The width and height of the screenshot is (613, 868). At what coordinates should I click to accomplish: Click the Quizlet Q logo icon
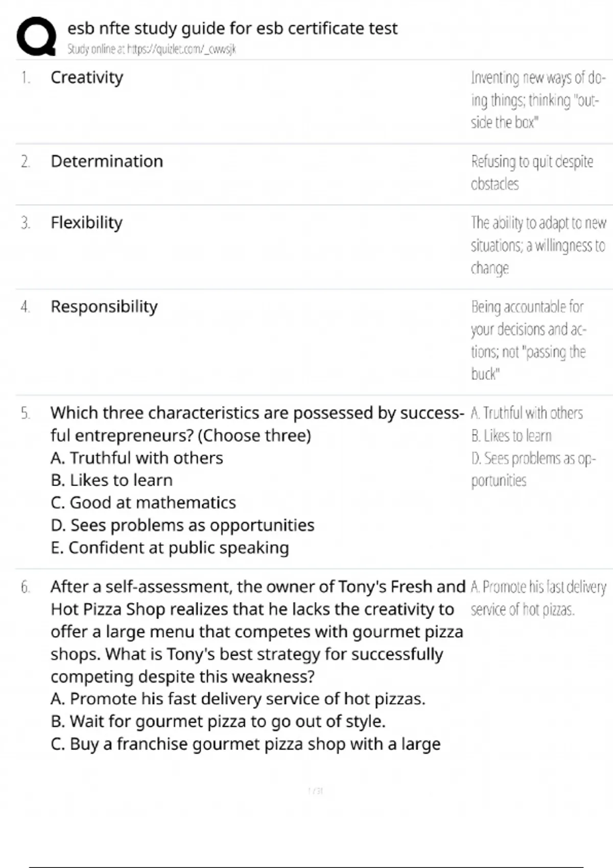36,36
